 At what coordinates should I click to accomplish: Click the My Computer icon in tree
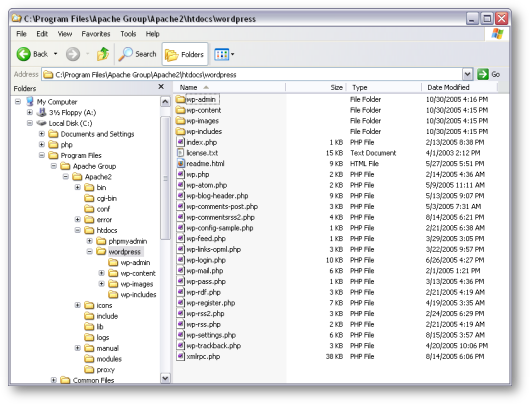coord(30,101)
